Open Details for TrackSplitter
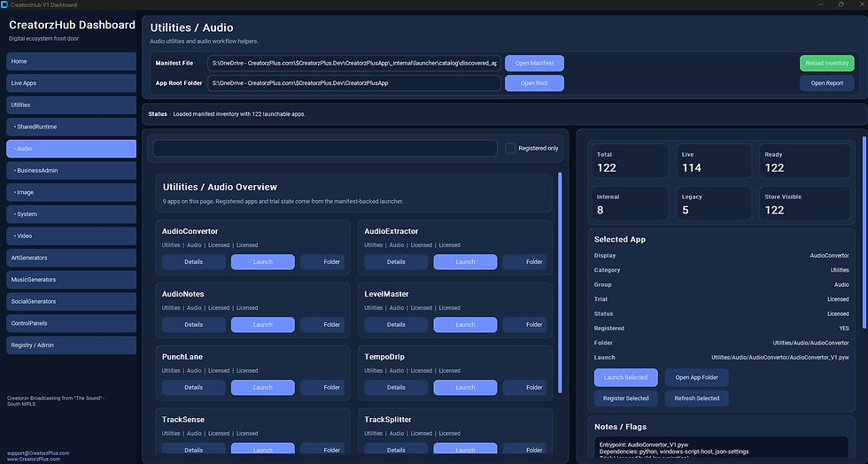 click(x=396, y=449)
